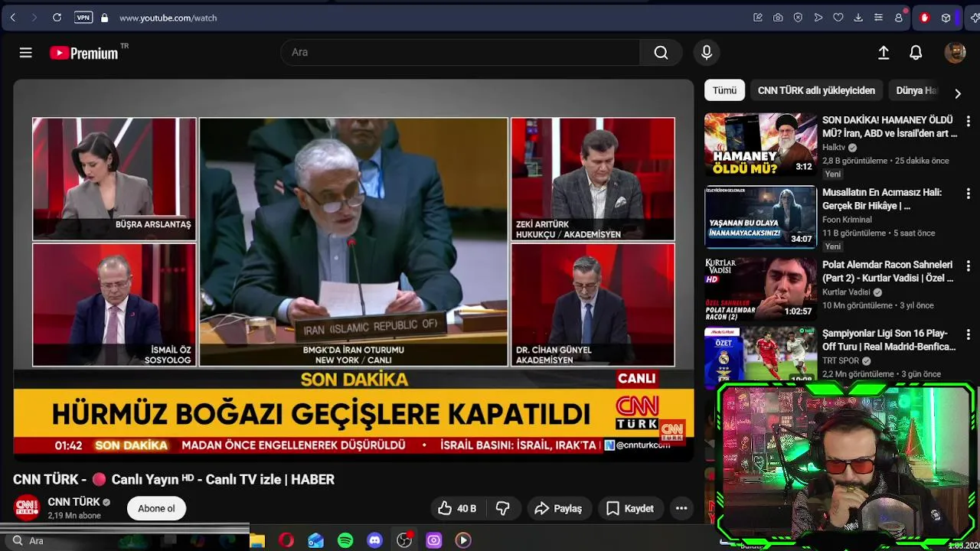Click the red hand blocker extension
The image size is (980, 551).
point(925,18)
